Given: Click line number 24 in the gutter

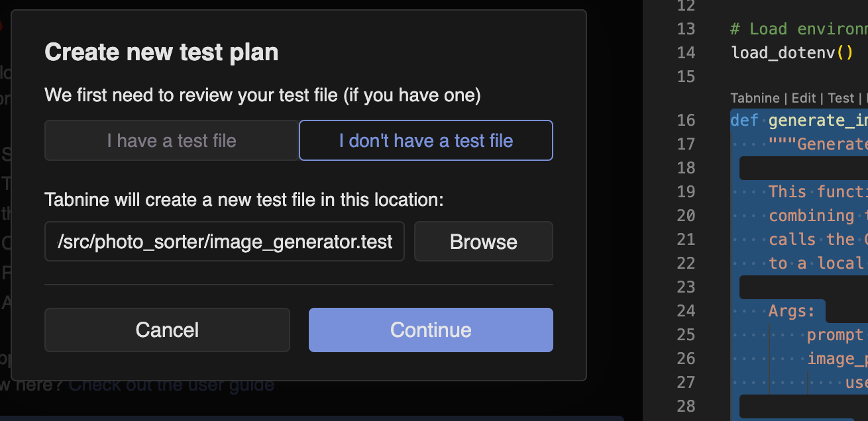Looking at the screenshot, I should [x=686, y=310].
